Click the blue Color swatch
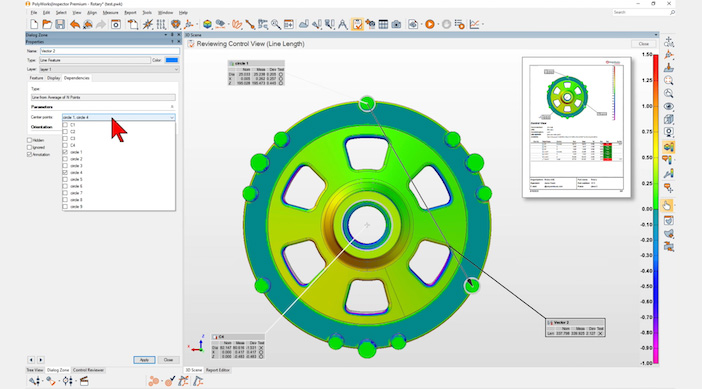 [x=171, y=60]
